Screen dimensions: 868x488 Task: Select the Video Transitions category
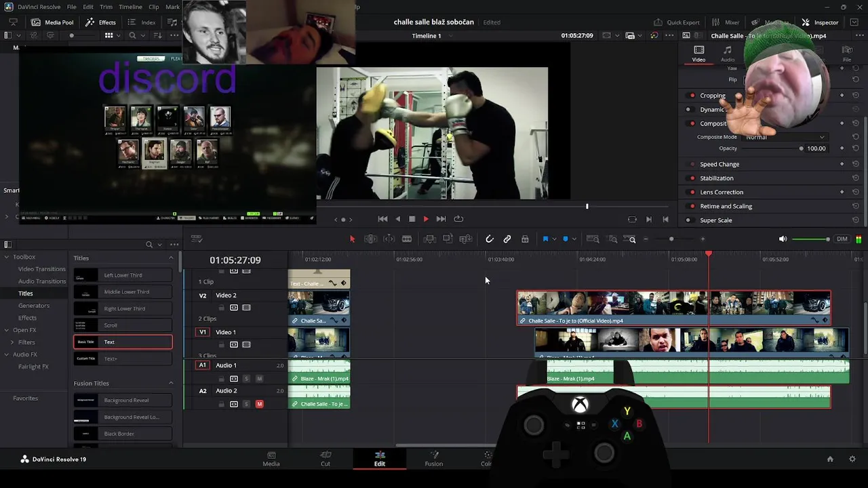tap(42, 269)
